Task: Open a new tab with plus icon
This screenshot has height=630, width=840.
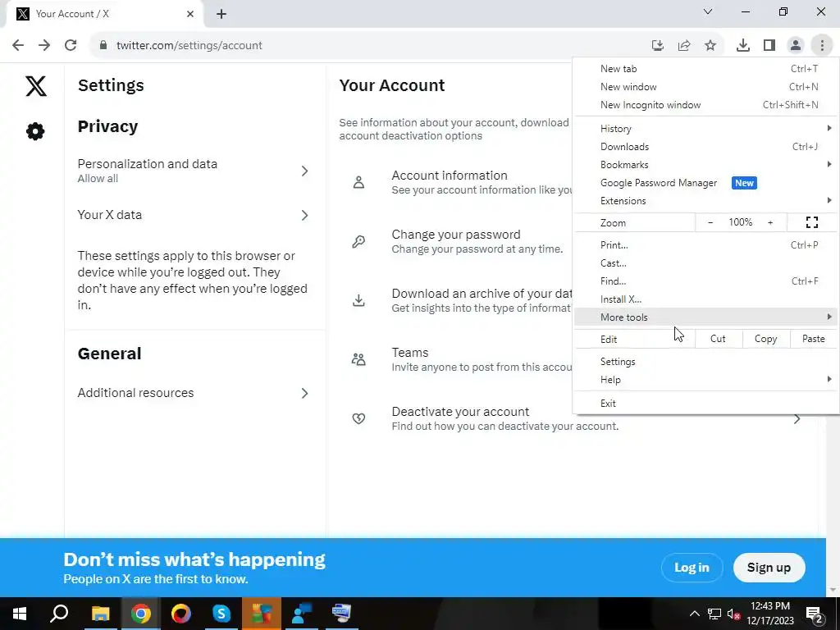Action: point(221,14)
